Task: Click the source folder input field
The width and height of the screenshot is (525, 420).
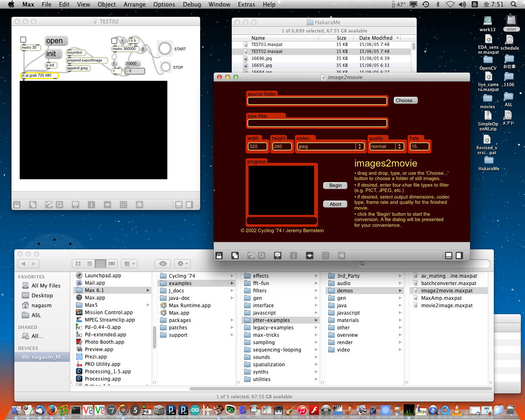Action: (317, 101)
